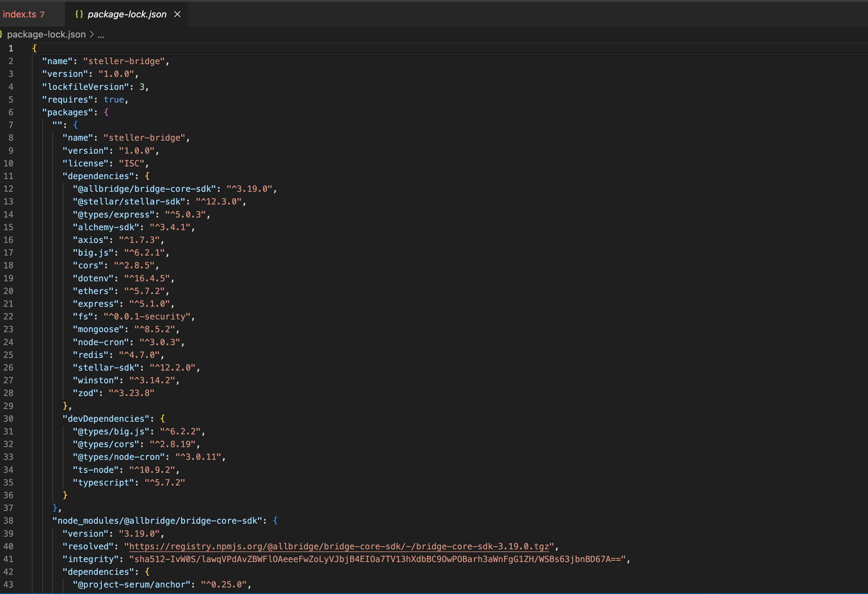Click the "@stellar/stellar-sdk" dependency
The width and height of the screenshot is (868, 594).
click(x=129, y=202)
